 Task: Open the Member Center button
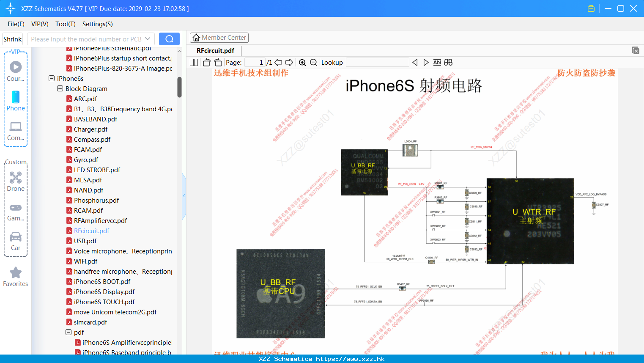219,38
